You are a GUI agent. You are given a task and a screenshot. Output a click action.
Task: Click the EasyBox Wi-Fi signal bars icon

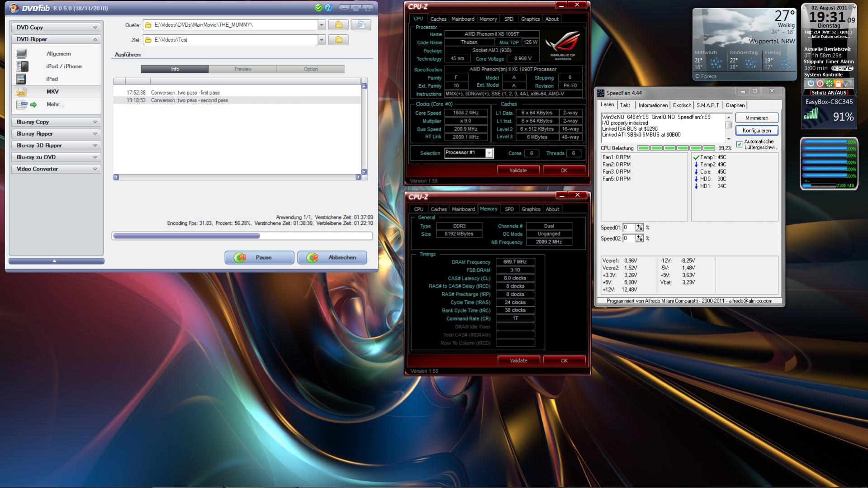pos(811,114)
